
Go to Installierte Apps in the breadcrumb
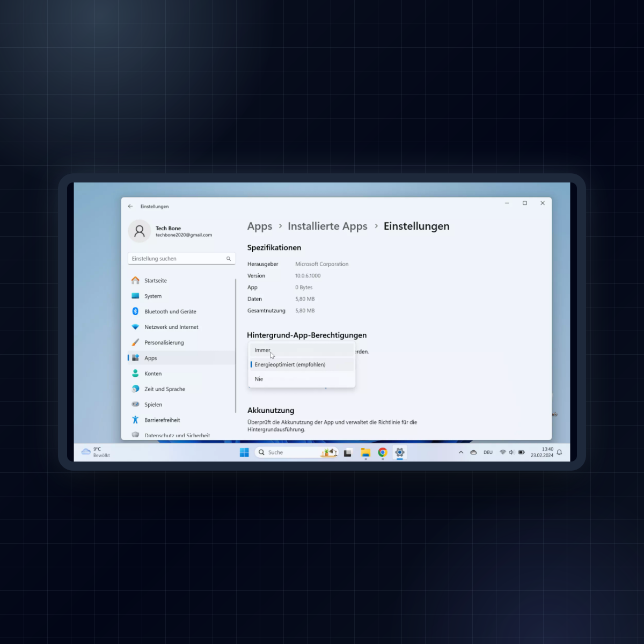(327, 226)
